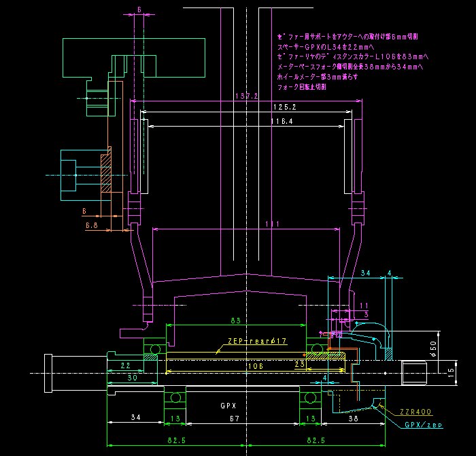Select note mentioning 38mmから34mmへ
Image resolution: width=476 pixels, height=456 pixels.
pyautogui.click(x=350, y=67)
